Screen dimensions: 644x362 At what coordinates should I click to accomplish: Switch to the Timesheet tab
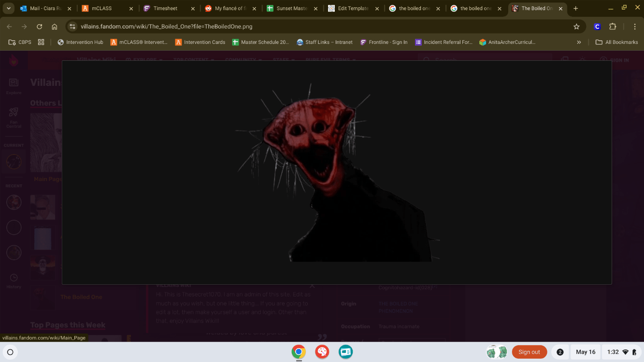169,9
